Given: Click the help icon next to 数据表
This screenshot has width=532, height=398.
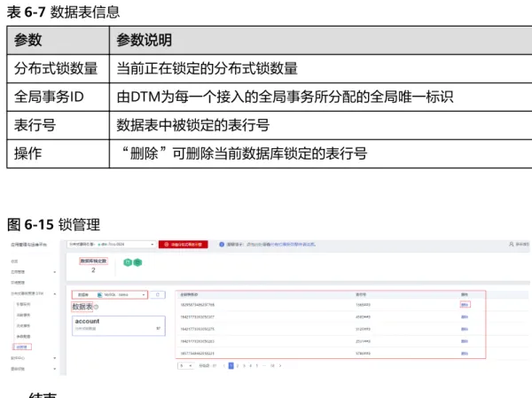Looking at the screenshot, I should pyautogui.click(x=96, y=307).
